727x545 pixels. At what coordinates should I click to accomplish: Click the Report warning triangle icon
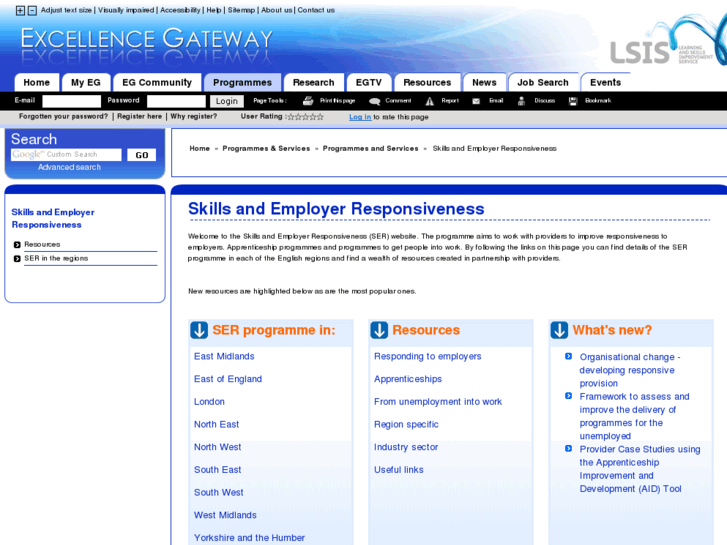point(430,101)
